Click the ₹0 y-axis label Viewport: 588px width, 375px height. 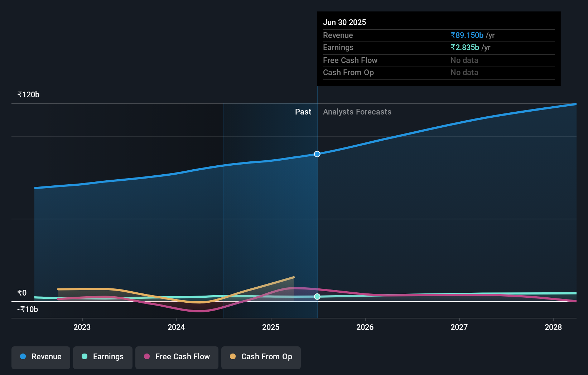tap(22, 293)
